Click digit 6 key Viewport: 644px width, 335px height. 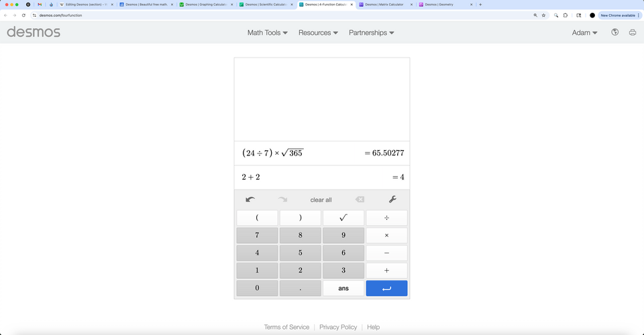(343, 253)
